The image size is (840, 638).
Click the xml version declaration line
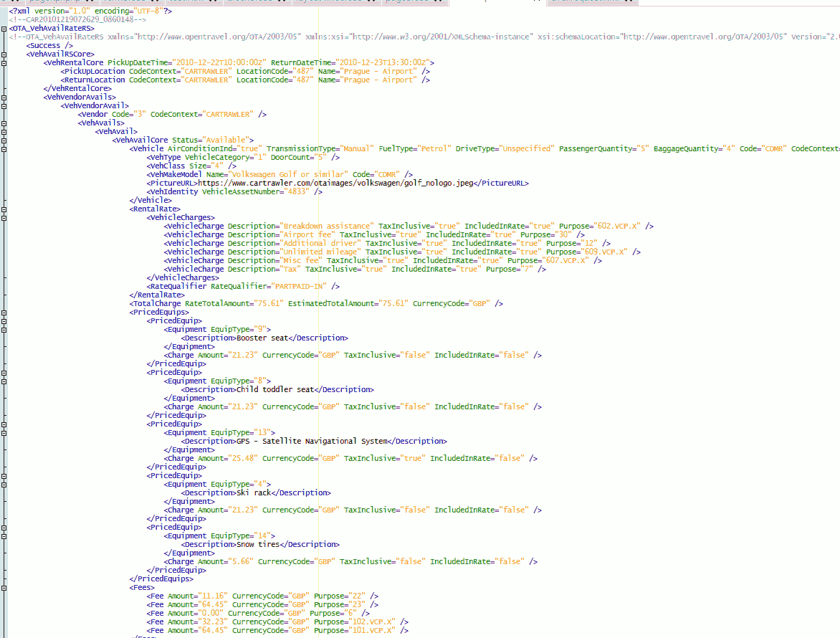point(90,11)
